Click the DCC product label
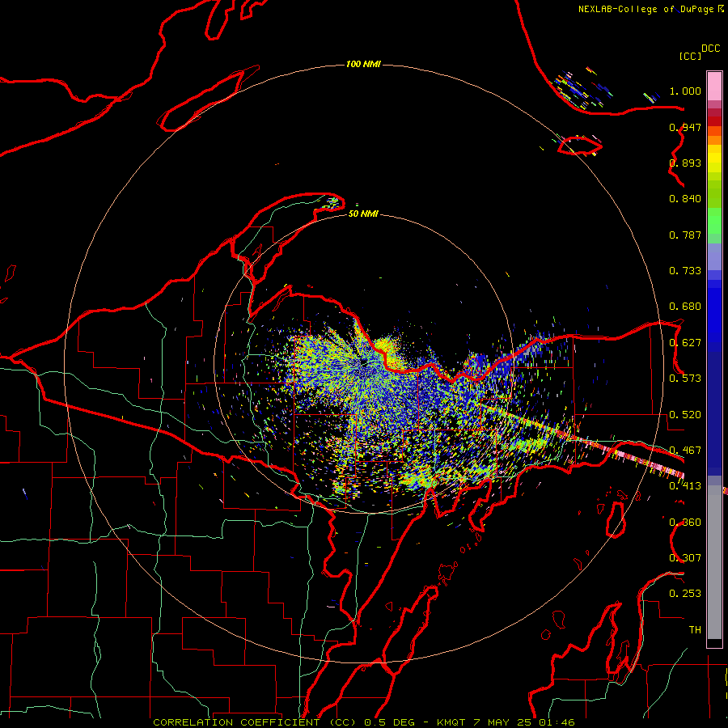Image resolution: width=728 pixels, height=728 pixels. (710, 49)
